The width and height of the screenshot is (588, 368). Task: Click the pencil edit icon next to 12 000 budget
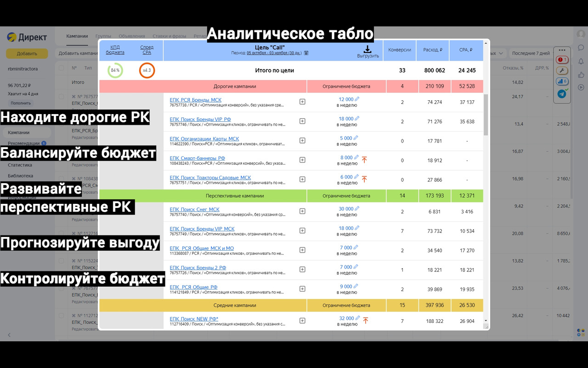click(358, 98)
